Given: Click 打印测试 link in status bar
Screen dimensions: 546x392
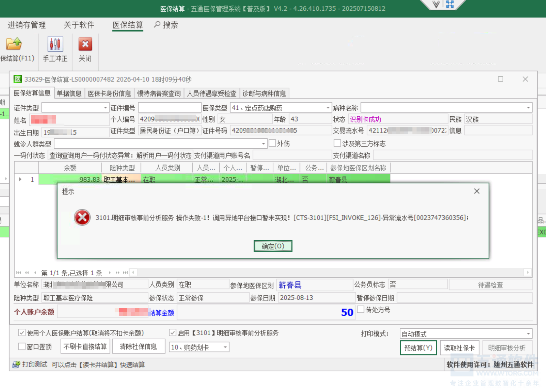Looking at the screenshot, I should (x=34, y=364).
